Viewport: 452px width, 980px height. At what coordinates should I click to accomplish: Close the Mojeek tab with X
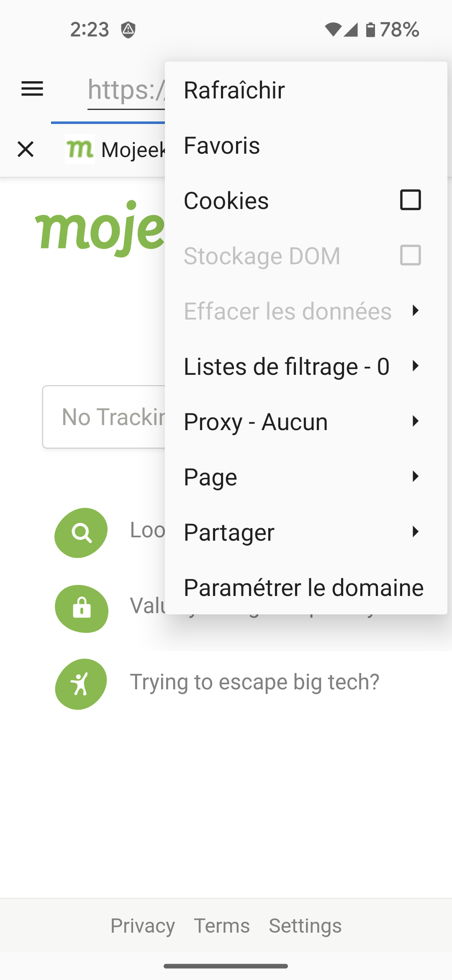coord(26,149)
